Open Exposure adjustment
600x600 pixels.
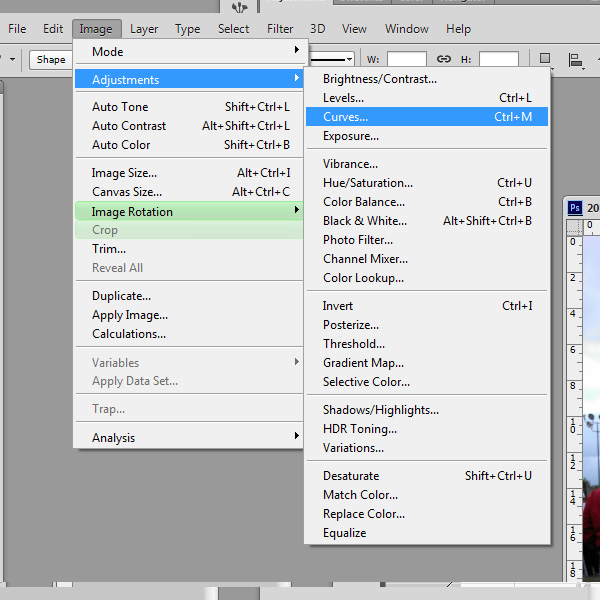point(427,136)
